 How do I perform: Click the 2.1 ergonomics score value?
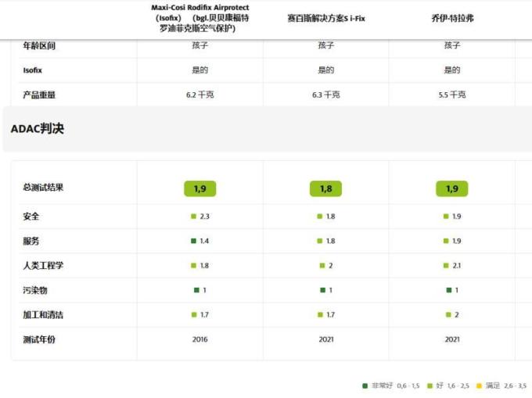point(457,265)
